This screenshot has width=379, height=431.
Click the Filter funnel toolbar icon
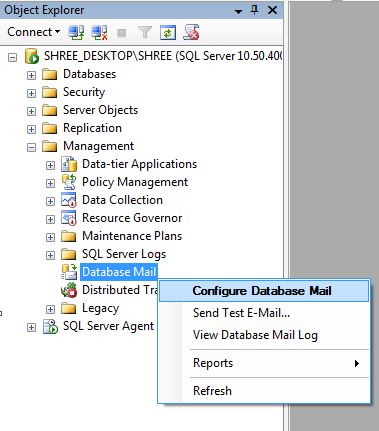click(145, 33)
